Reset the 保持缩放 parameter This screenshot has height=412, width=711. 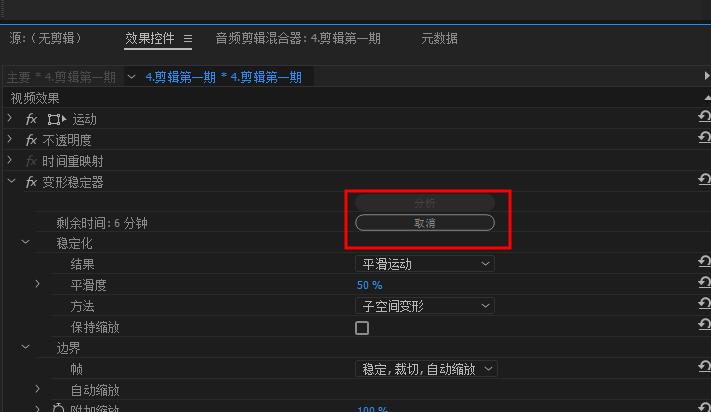tap(704, 325)
